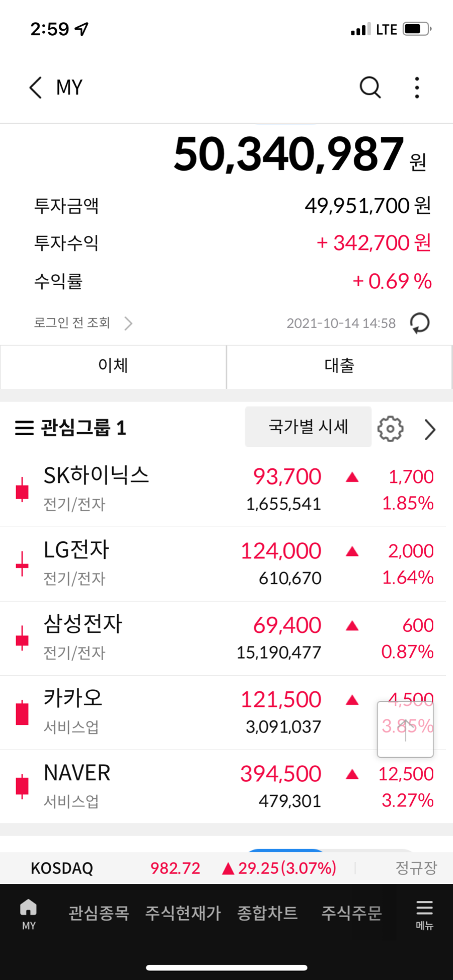This screenshot has width=453, height=980.
Task: Refresh account balance with the reload icon
Action: (420, 323)
